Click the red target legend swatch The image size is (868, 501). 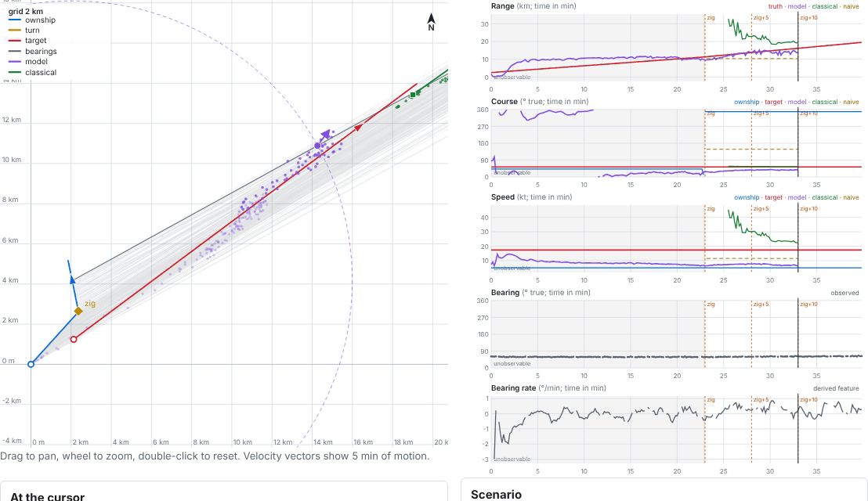pyautogui.click(x=15, y=41)
